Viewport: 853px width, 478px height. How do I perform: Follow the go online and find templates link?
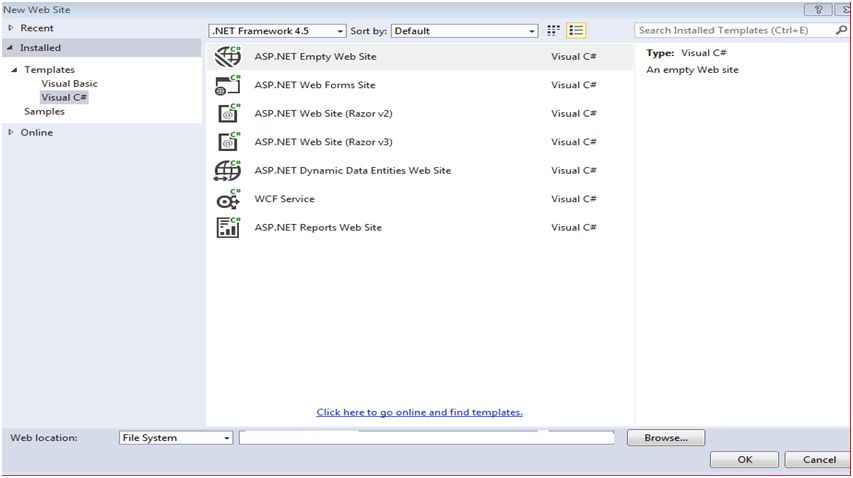click(419, 412)
